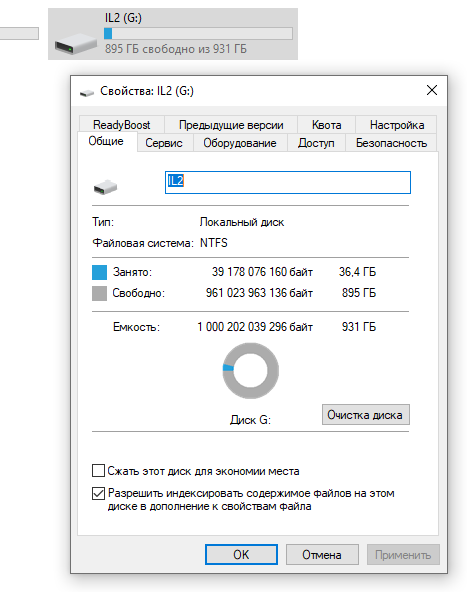
Task: Open the Безопасность tab
Action: coord(391,143)
